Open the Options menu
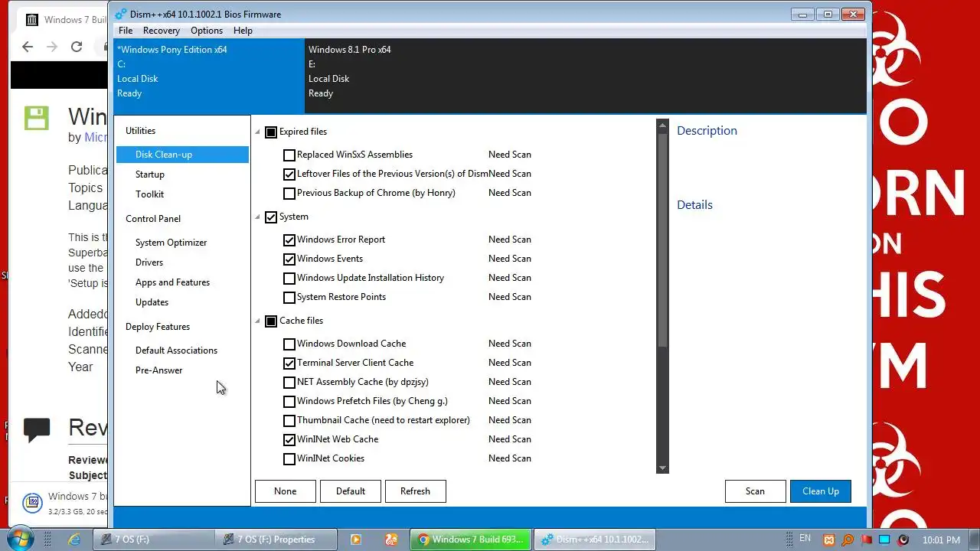The image size is (980, 551). click(x=207, y=31)
